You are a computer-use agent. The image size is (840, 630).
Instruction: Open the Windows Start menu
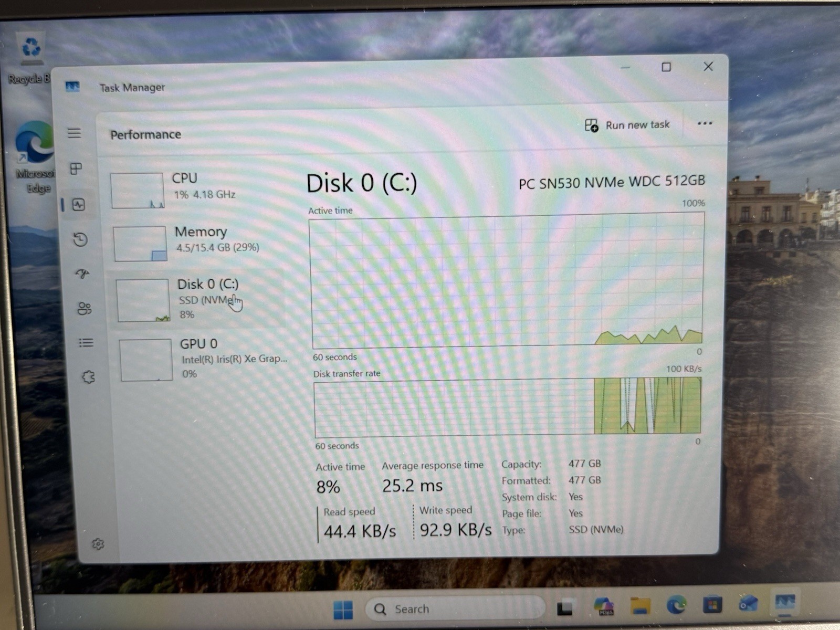(x=343, y=610)
